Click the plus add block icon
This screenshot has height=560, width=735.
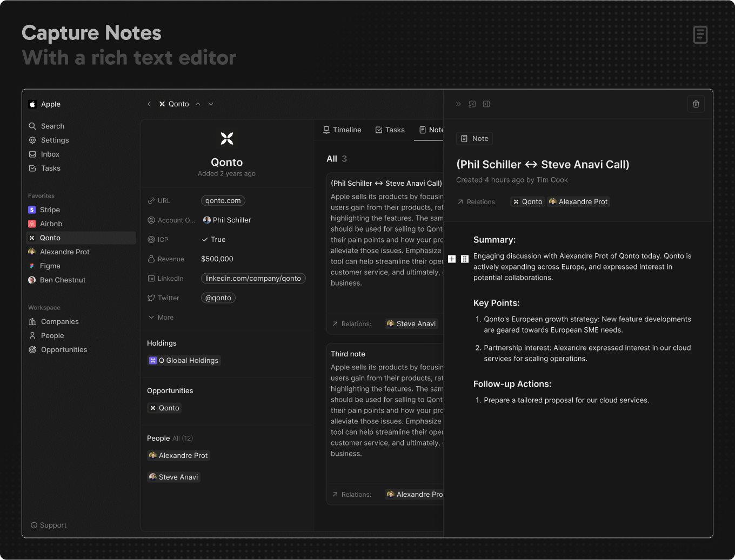452,259
